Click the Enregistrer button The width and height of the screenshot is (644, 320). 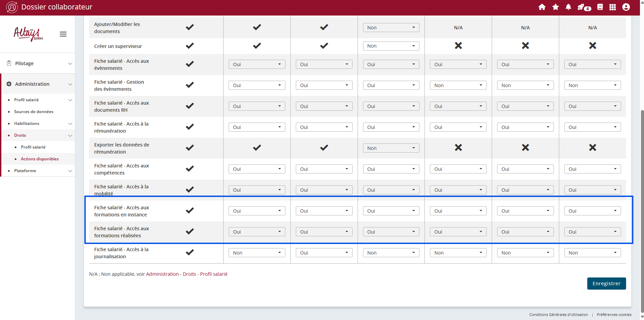point(606,284)
